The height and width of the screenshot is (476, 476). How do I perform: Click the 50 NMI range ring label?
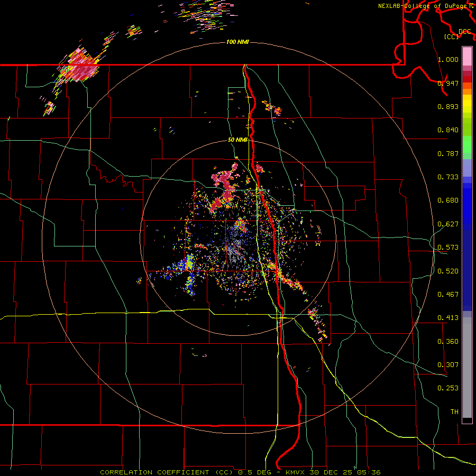[237, 140]
